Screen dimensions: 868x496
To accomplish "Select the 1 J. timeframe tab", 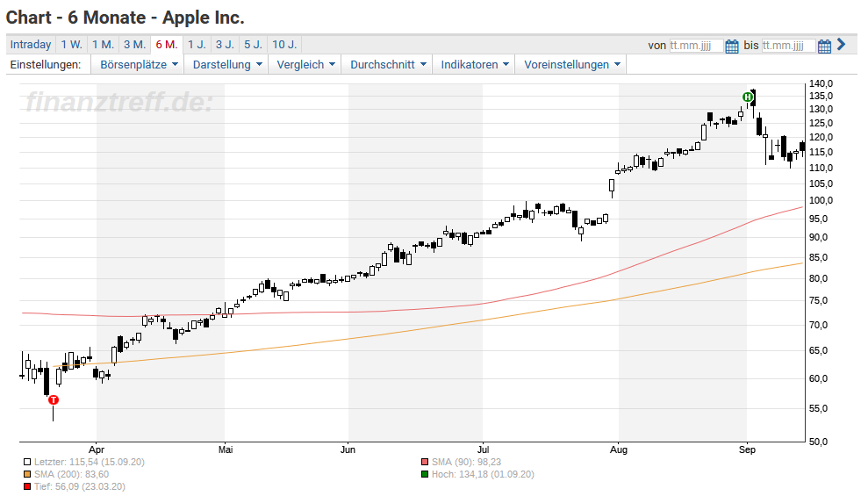I will pos(197,45).
